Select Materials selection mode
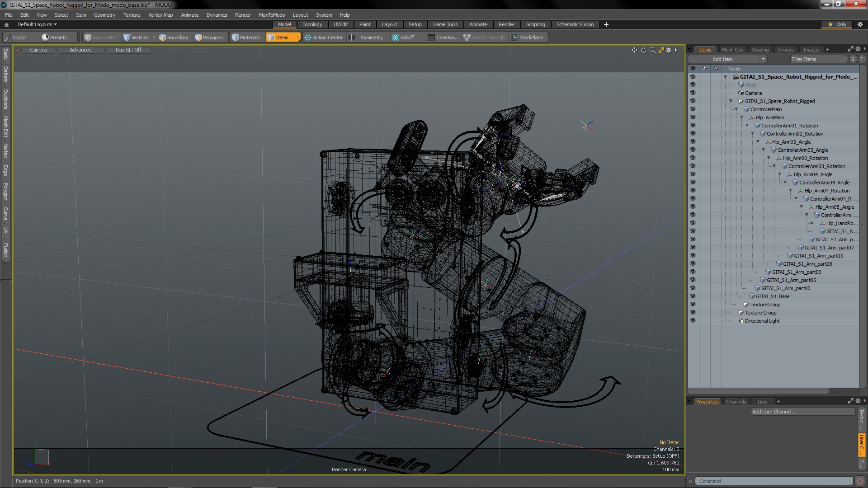The image size is (868, 488). [245, 38]
